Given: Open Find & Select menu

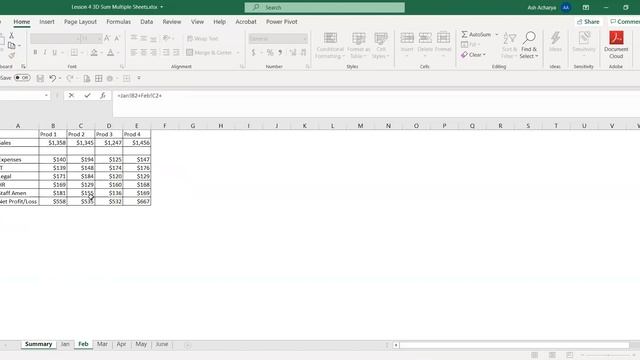Looking at the screenshot, I should click(x=529, y=45).
